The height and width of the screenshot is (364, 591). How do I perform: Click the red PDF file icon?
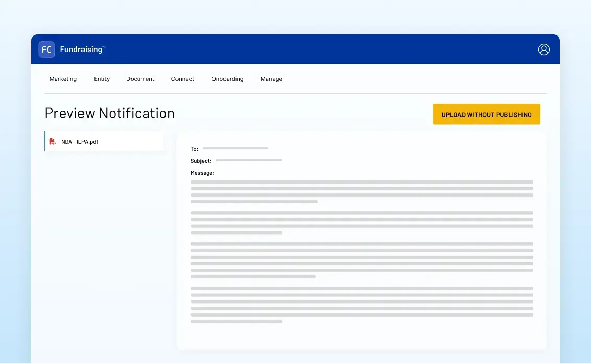tap(52, 142)
